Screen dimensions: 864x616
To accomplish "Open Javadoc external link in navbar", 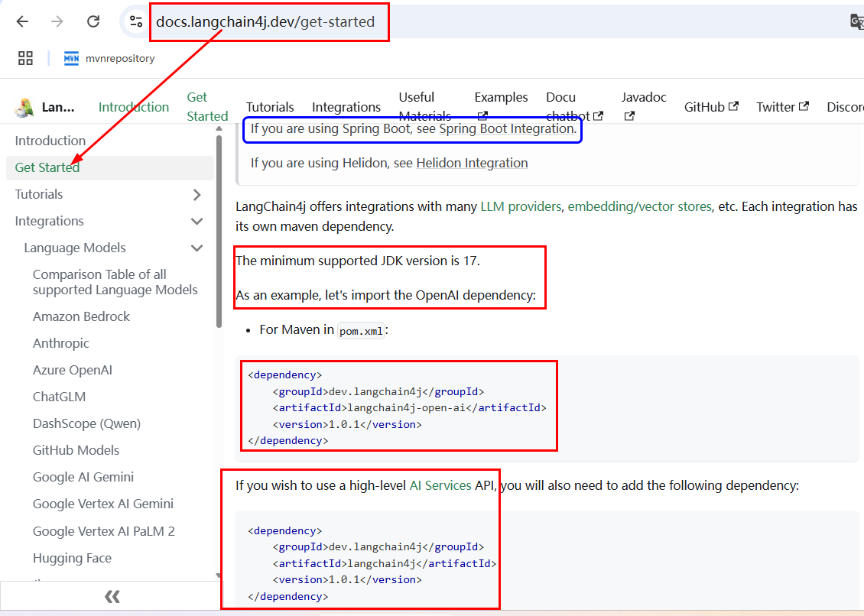I will pos(644,107).
